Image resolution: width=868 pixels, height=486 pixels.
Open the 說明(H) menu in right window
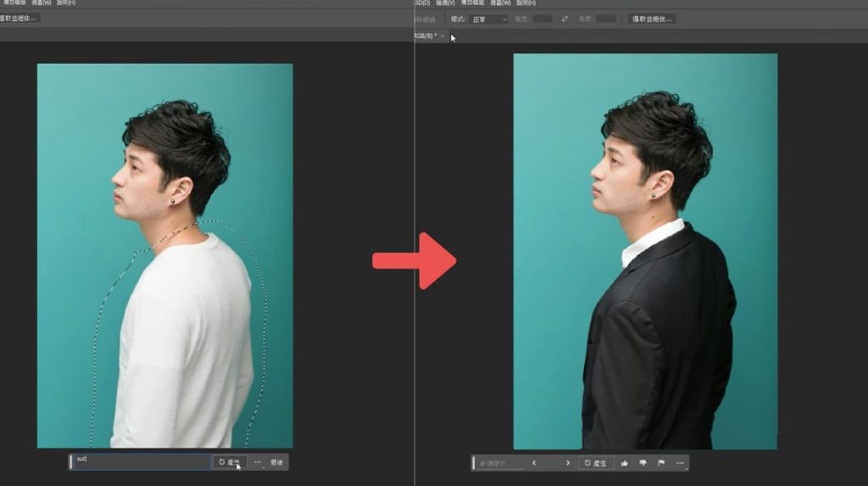pyautogui.click(x=526, y=3)
